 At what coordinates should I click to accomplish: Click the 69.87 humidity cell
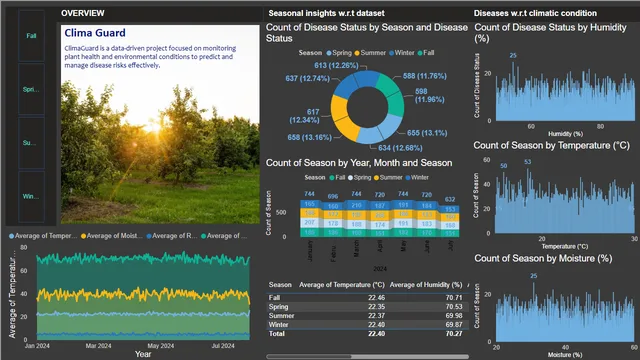click(454, 325)
